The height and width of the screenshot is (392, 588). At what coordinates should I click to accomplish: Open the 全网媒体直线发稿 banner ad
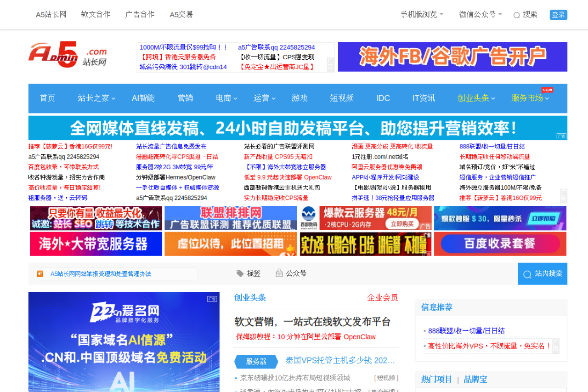point(298,128)
